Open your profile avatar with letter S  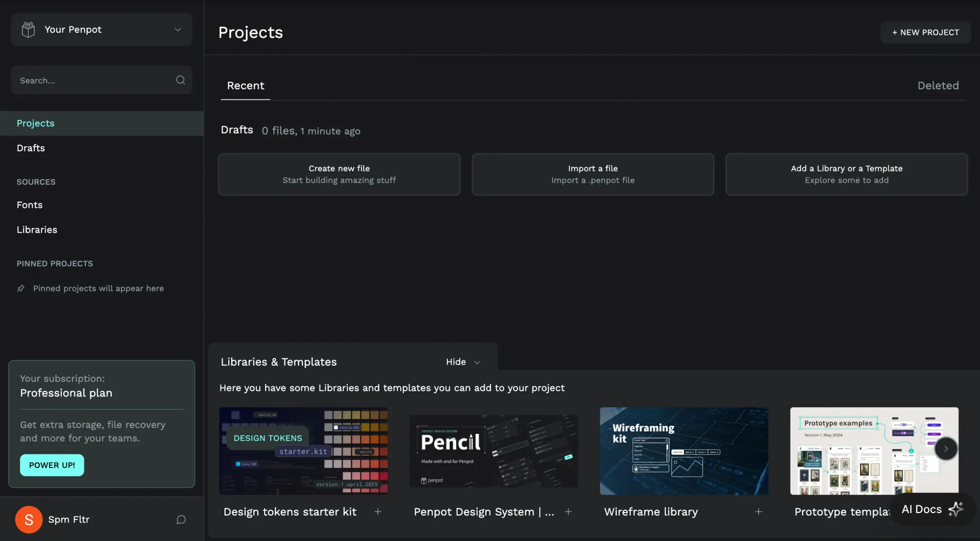point(28,519)
